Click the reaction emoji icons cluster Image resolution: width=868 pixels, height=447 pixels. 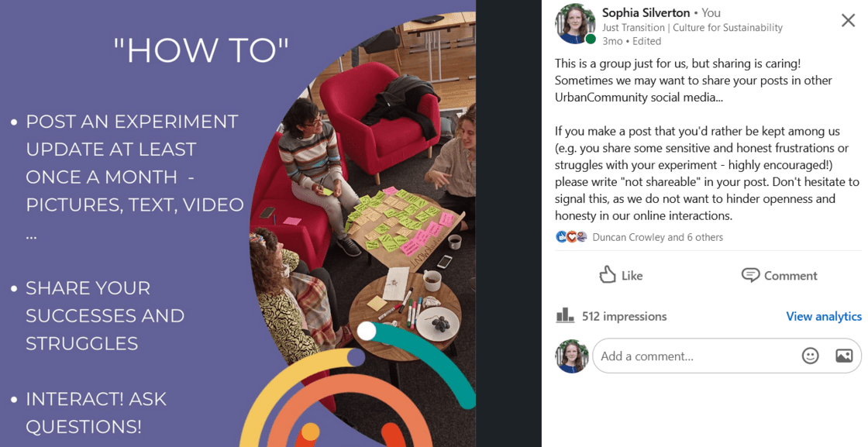point(570,237)
